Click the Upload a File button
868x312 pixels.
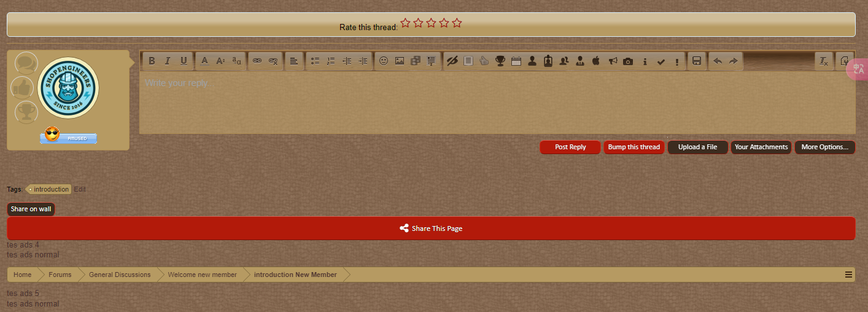698,147
